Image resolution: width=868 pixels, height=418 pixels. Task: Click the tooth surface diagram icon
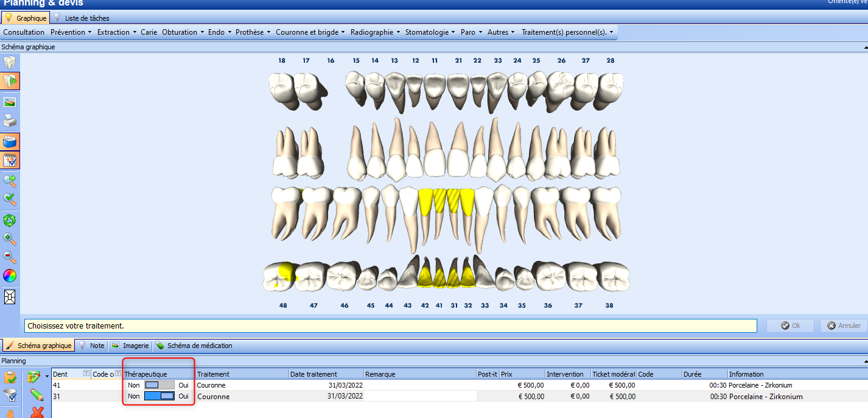[10, 296]
